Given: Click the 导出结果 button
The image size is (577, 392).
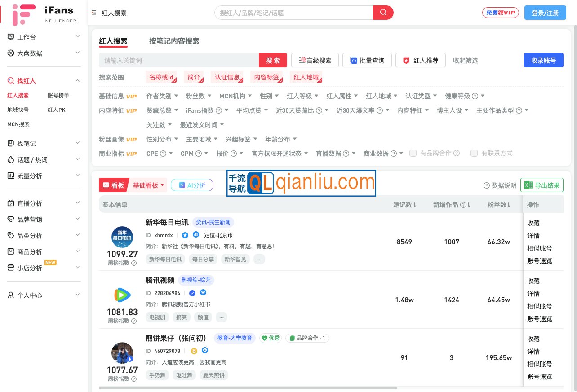Looking at the screenshot, I should pos(541,185).
